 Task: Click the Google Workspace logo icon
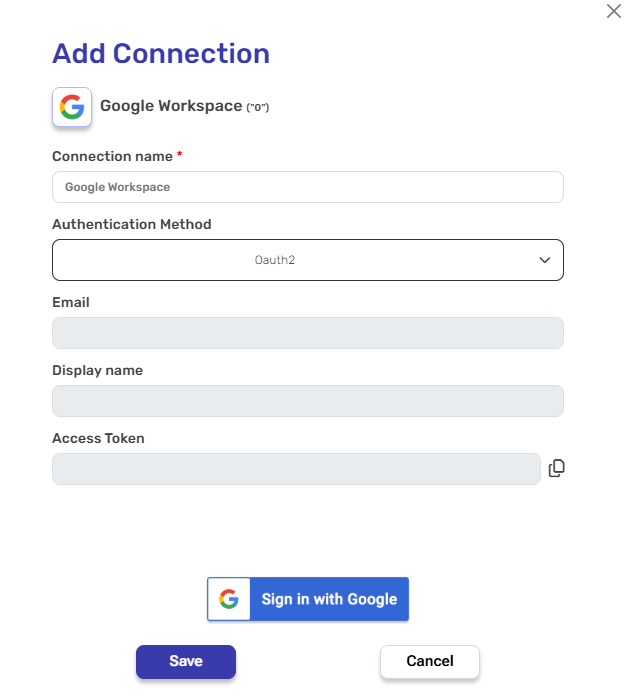point(72,107)
